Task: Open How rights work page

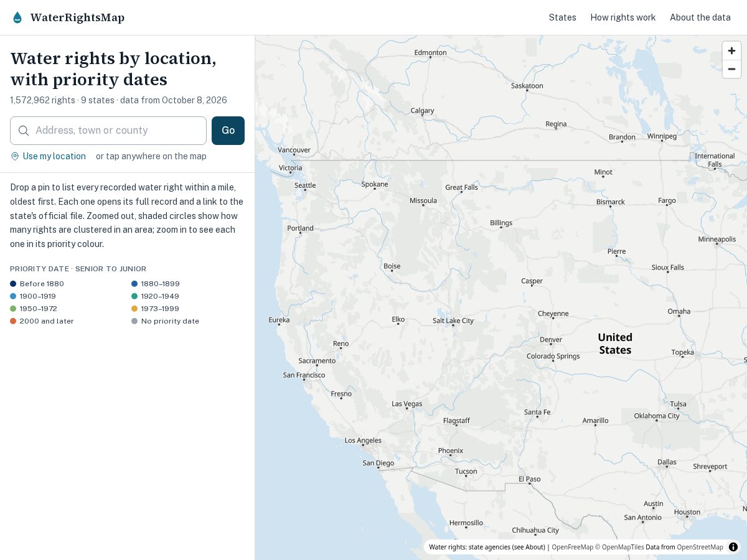Action: pyautogui.click(x=623, y=17)
